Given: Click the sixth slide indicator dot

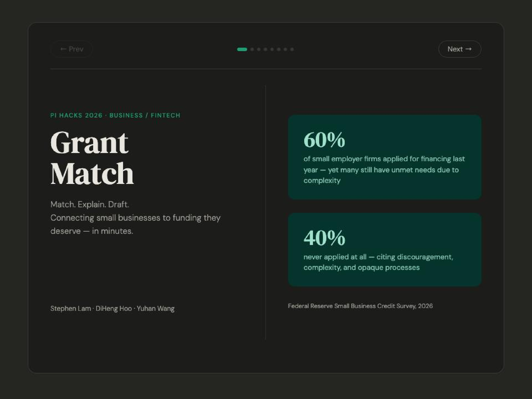Looking at the screenshot, I should [x=278, y=49].
